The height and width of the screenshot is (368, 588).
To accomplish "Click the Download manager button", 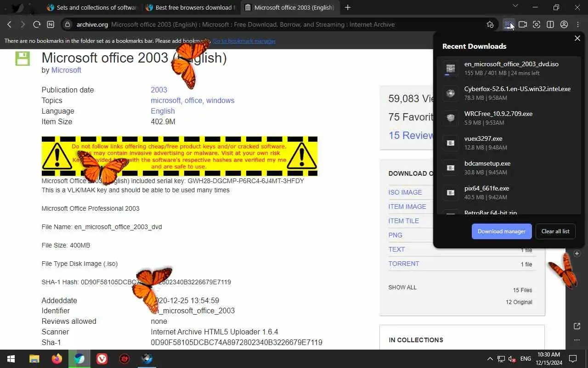I will point(502,231).
